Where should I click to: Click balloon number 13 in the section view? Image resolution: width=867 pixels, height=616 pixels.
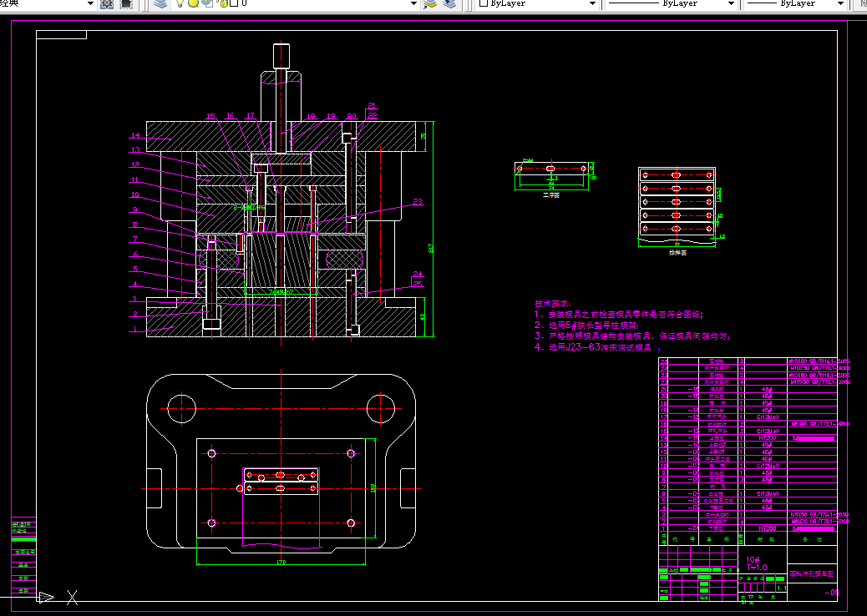(x=135, y=149)
